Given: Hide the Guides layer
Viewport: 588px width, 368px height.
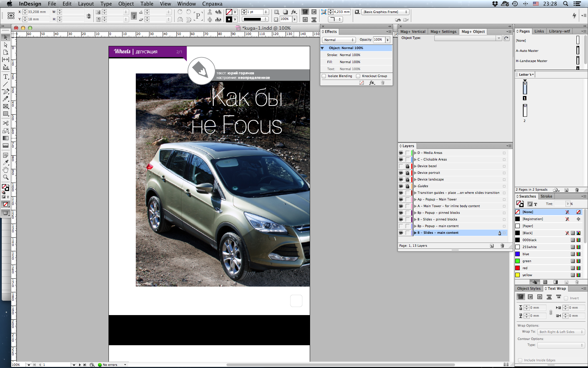Looking at the screenshot, I should pos(401,186).
